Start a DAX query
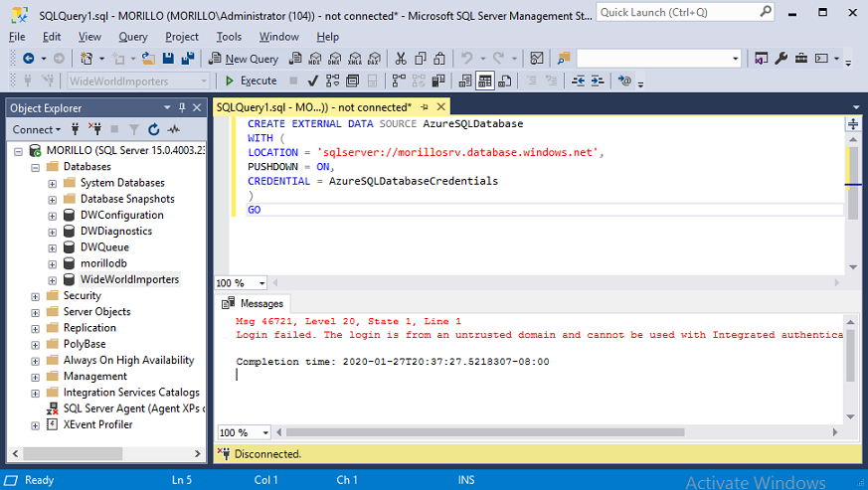The height and width of the screenshot is (490, 868). click(x=375, y=58)
